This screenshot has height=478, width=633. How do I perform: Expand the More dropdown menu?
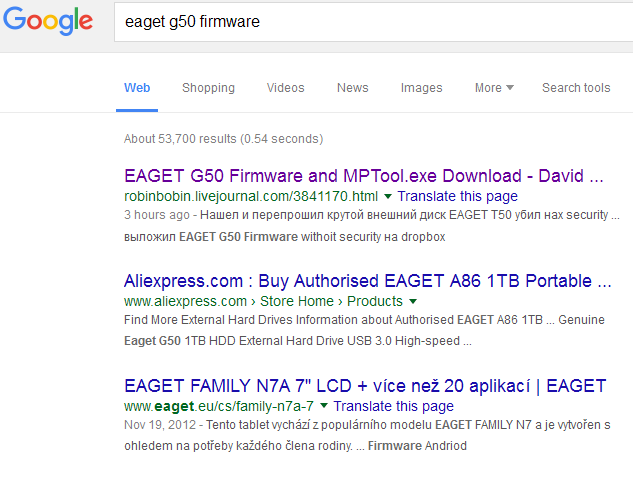pyautogui.click(x=494, y=88)
